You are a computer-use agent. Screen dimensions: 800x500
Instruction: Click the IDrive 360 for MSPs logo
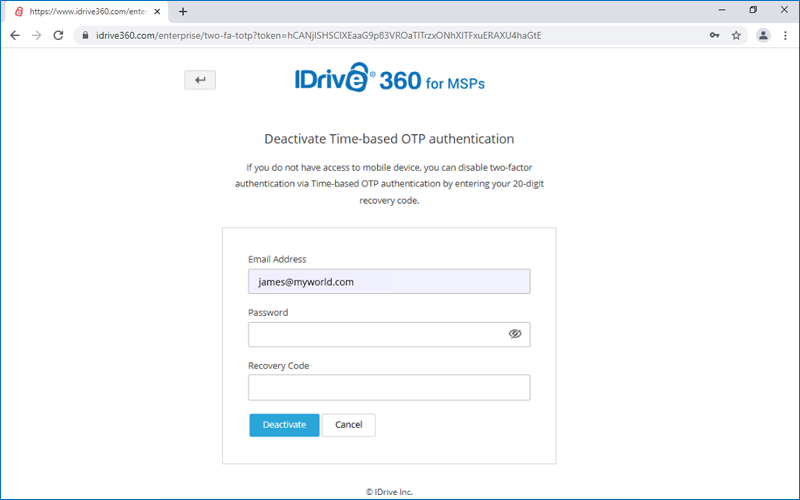click(x=390, y=78)
